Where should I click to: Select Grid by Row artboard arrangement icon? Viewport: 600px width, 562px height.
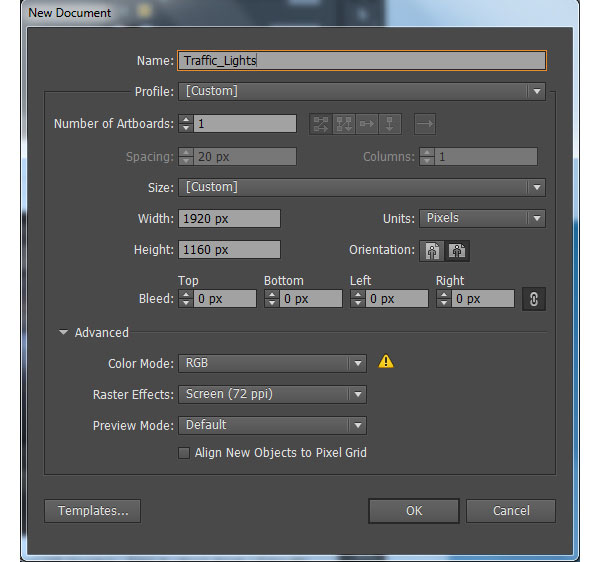321,124
